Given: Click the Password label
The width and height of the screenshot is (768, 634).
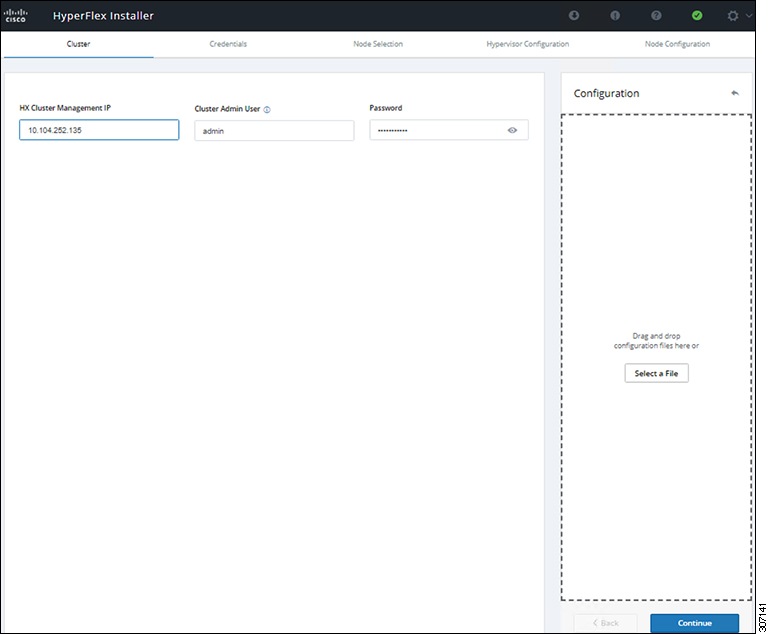Looking at the screenshot, I should coord(386,108).
